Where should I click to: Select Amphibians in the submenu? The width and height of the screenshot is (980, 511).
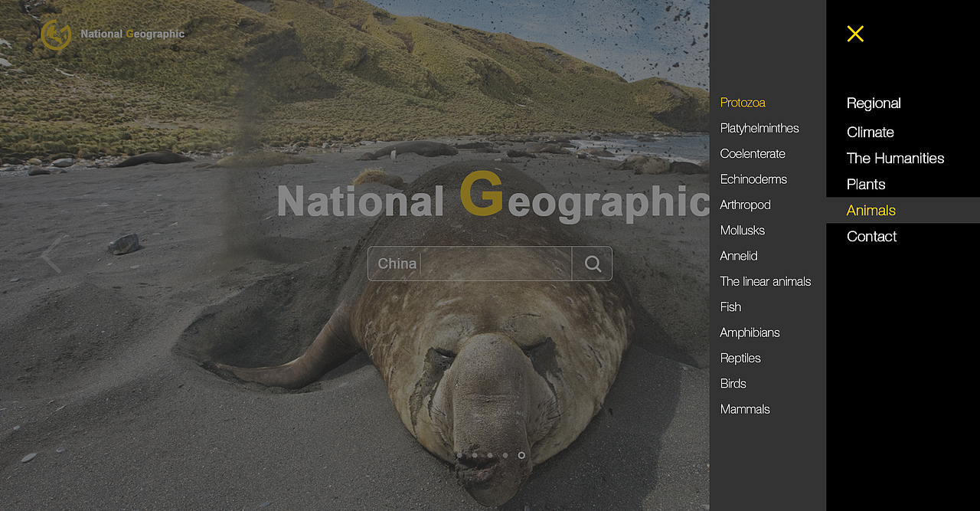coord(750,332)
